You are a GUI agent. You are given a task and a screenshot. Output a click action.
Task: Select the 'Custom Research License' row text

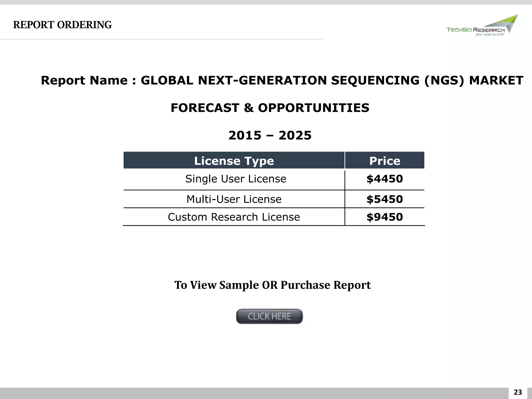(234, 217)
